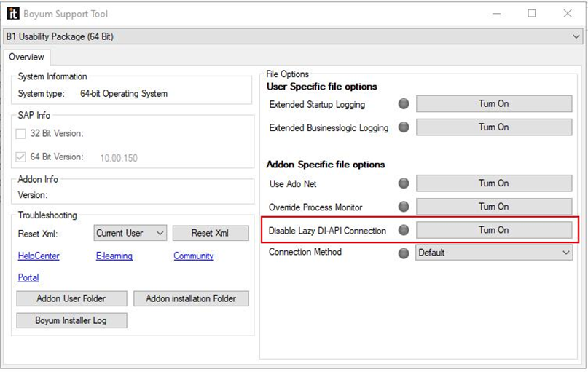Click the Boyum IT logo icon in title bar

coord(12,14)
